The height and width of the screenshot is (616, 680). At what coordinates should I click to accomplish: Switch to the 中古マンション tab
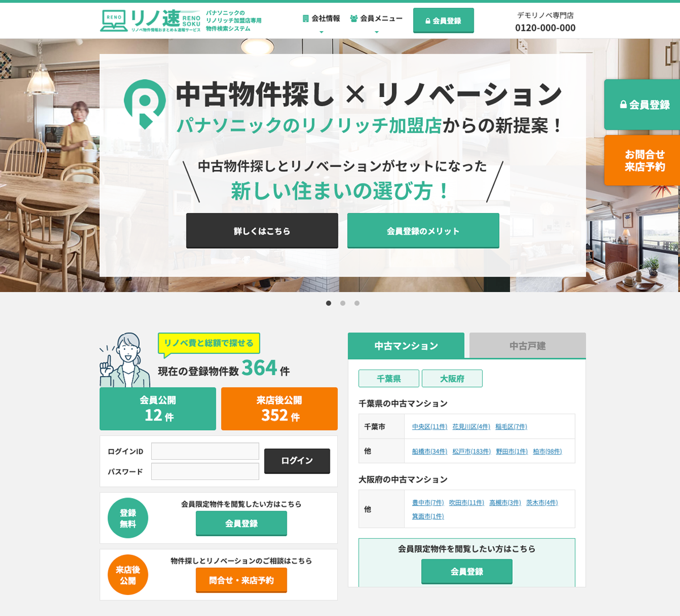click(x=406, y=346)
